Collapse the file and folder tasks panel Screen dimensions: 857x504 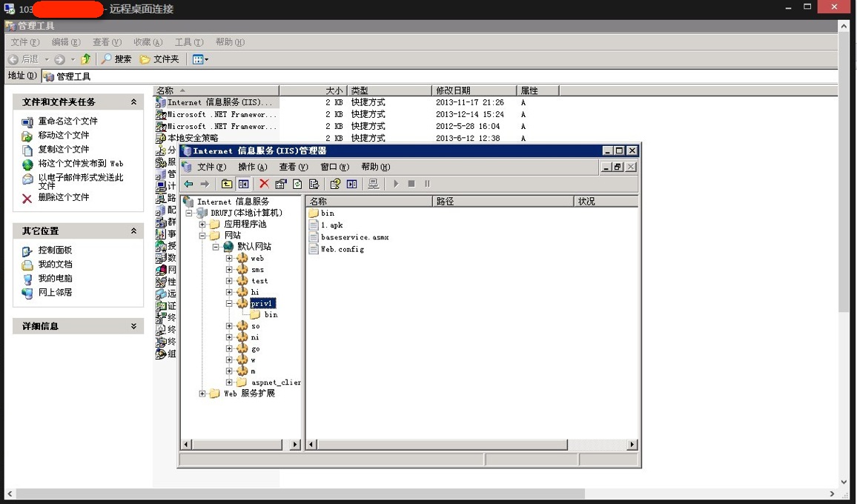(133, 102)
